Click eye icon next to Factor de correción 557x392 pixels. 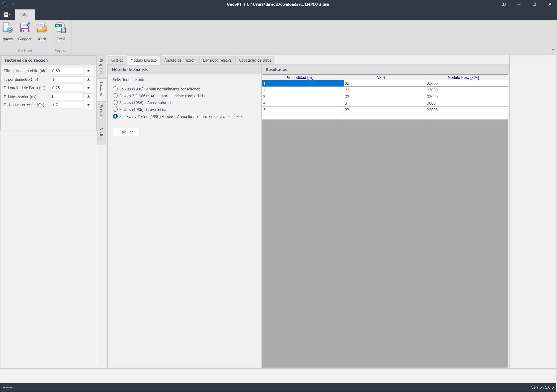click(x=89, y=105)
